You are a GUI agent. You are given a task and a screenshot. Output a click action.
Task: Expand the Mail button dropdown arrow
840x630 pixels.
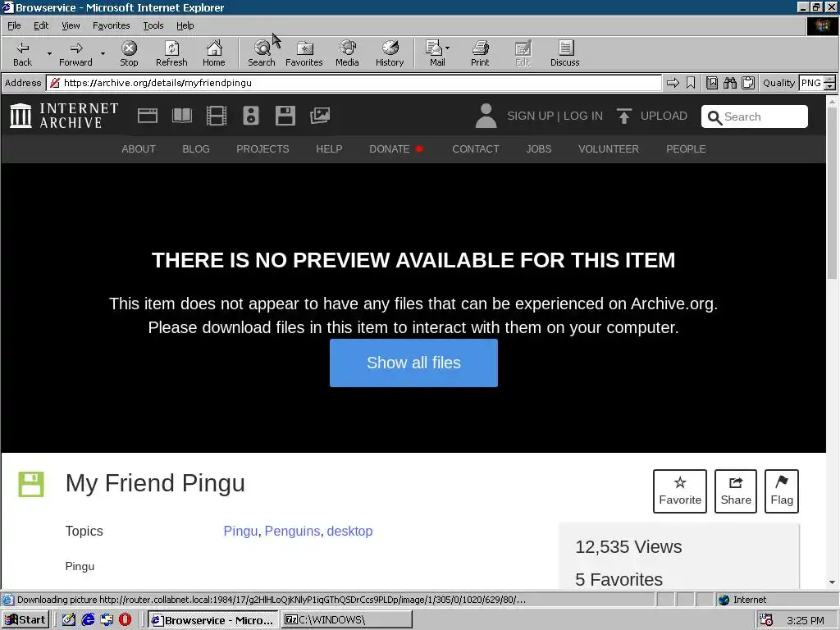(447, 48)
